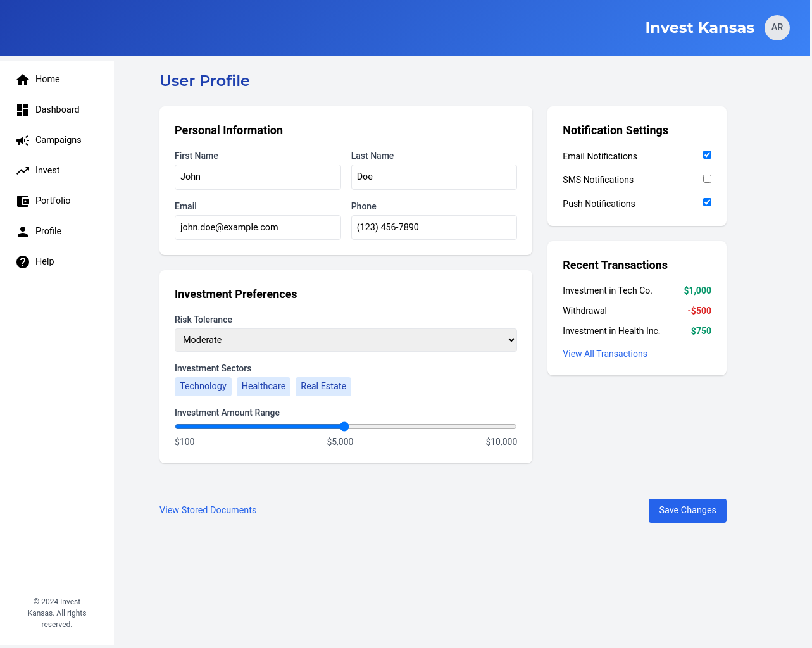The image size is (812, 648).
Task: Click the Home house icon
Action: [23, 79]
